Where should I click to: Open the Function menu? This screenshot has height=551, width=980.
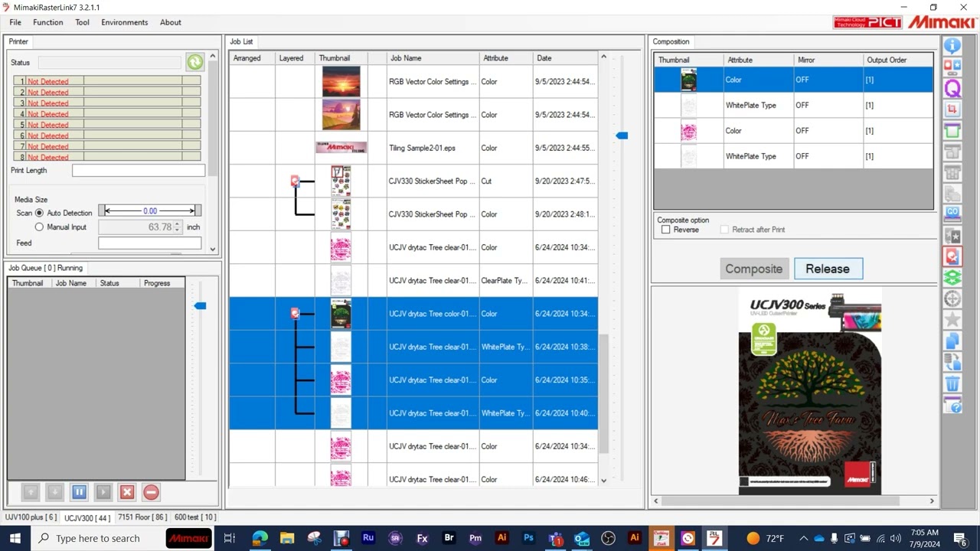(48, 22)
